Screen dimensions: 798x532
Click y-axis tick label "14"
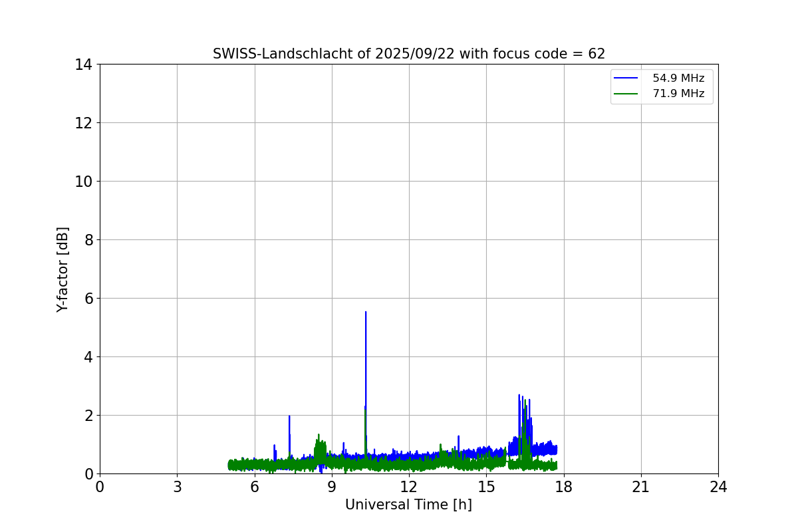pos(83,65)
